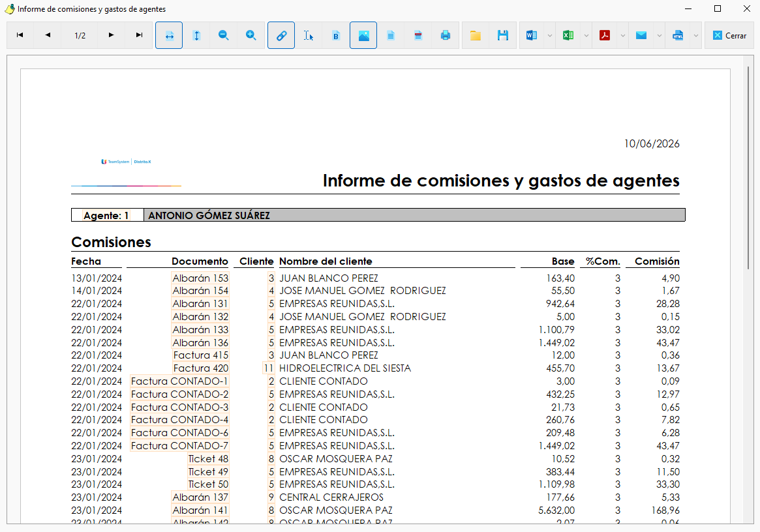Image resolution: width=760 pixels, height=532 pixels.
Task: Click the zoom in magnifier icon
Action: [251, 35]
